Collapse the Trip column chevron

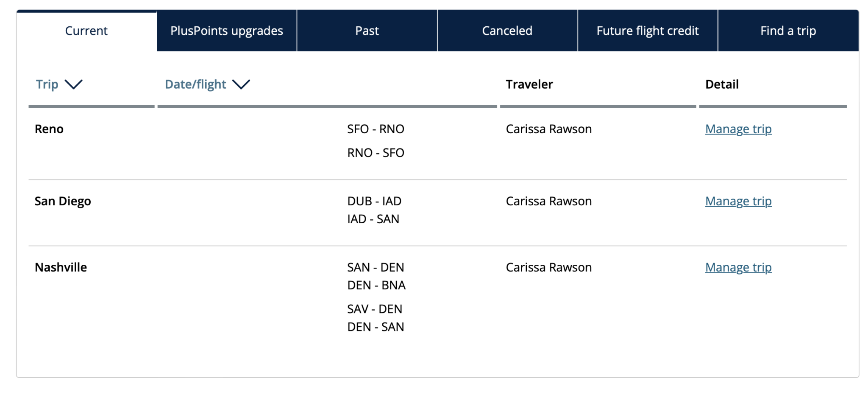[x=74, y=85]
